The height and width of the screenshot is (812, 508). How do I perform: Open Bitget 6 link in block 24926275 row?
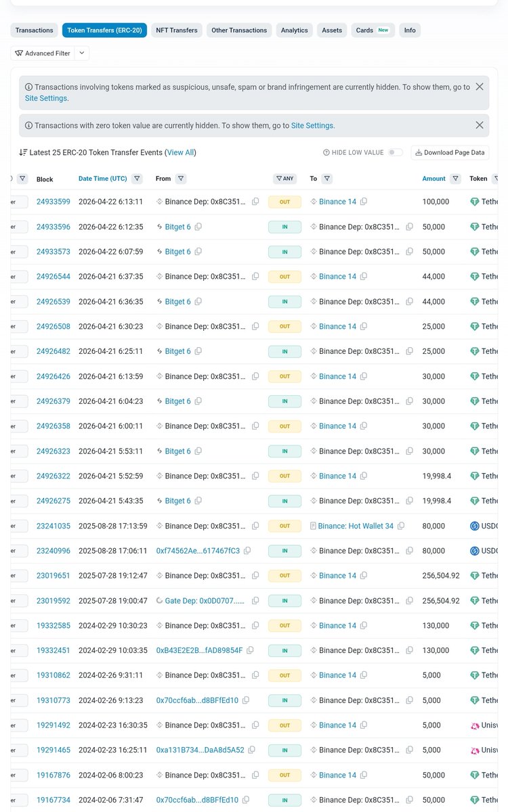pyautogui.click(x=178, y=501)
